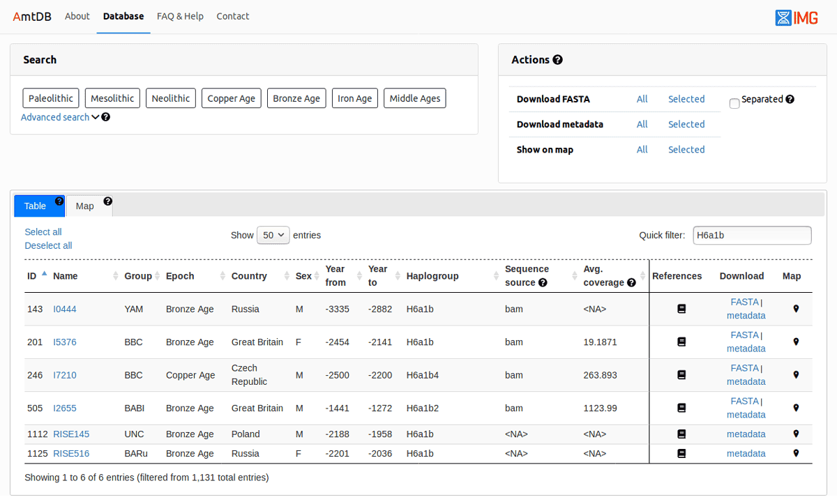Open the IMG logo link
Screen dimensions: 837x504
(797, 17)
